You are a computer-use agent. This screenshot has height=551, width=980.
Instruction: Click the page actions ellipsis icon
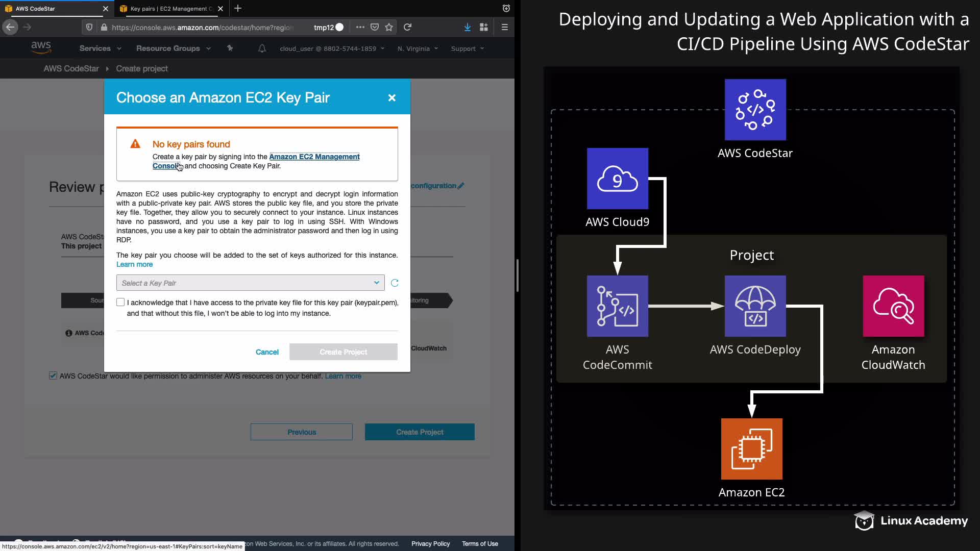pyautogui.click(x=360, y=27)
